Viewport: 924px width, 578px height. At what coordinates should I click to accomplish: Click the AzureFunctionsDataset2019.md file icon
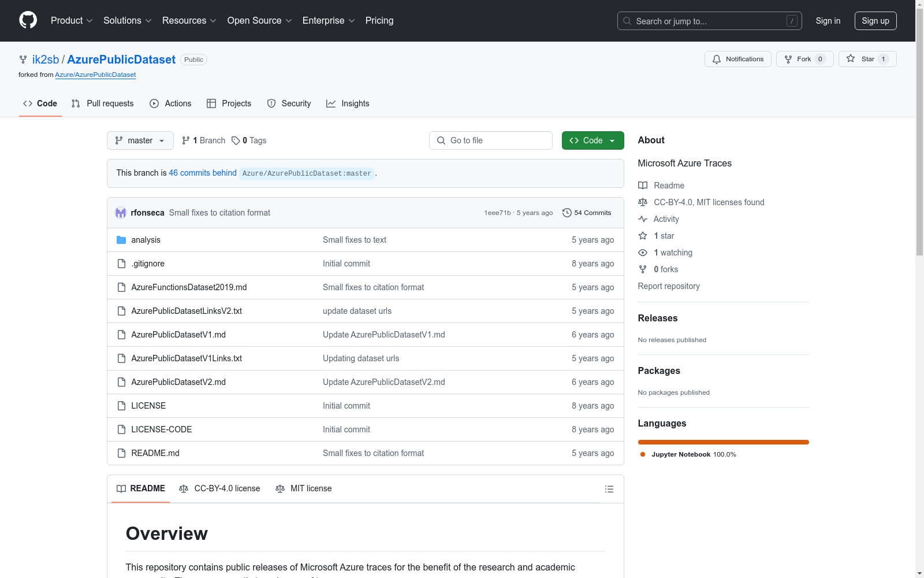point(121,287)
